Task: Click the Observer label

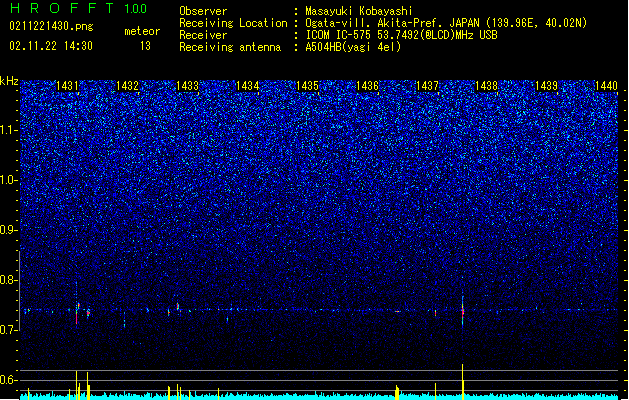Action: click(203, 11)
